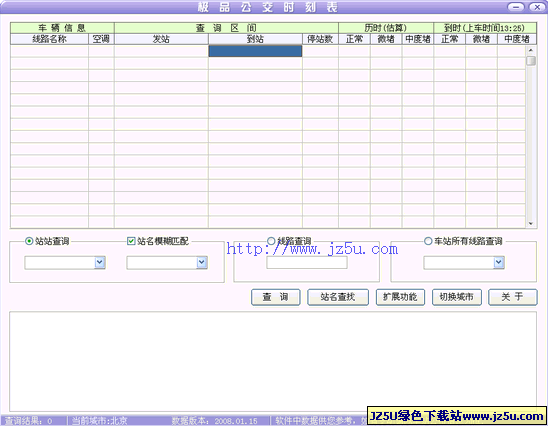Click the 查询区间 group header
Screen dimensions: 548x426
click(226, 28)
